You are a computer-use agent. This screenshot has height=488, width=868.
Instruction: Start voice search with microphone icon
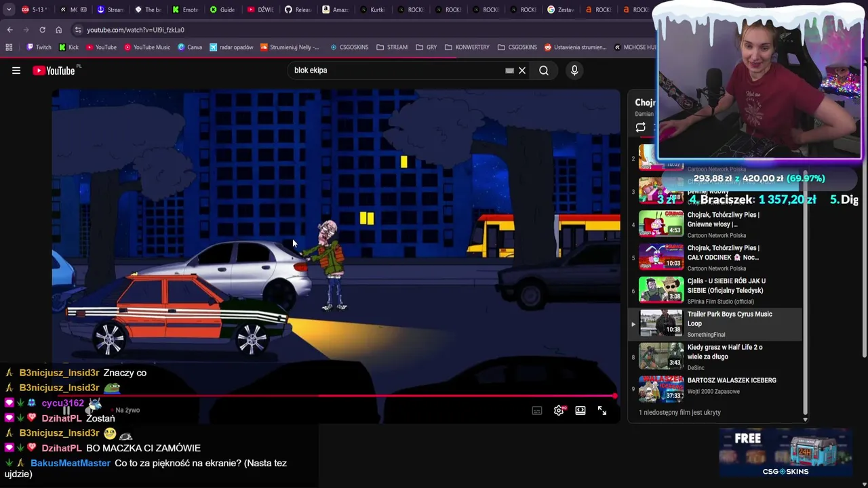coord(574,70)
